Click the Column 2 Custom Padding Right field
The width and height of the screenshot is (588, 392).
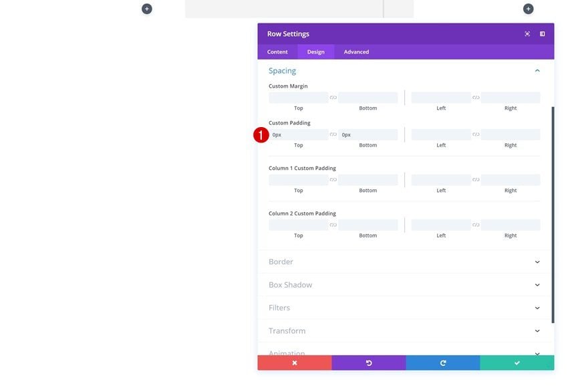point(510,225)
